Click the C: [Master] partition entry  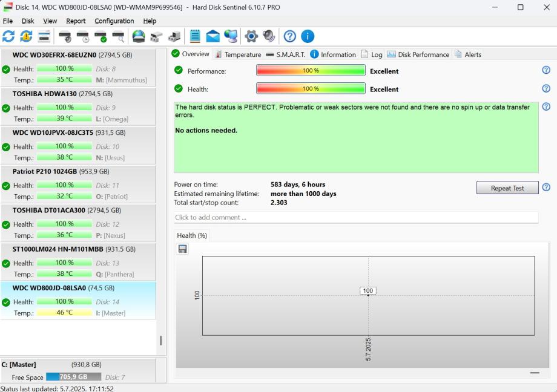tap(77, 371)
